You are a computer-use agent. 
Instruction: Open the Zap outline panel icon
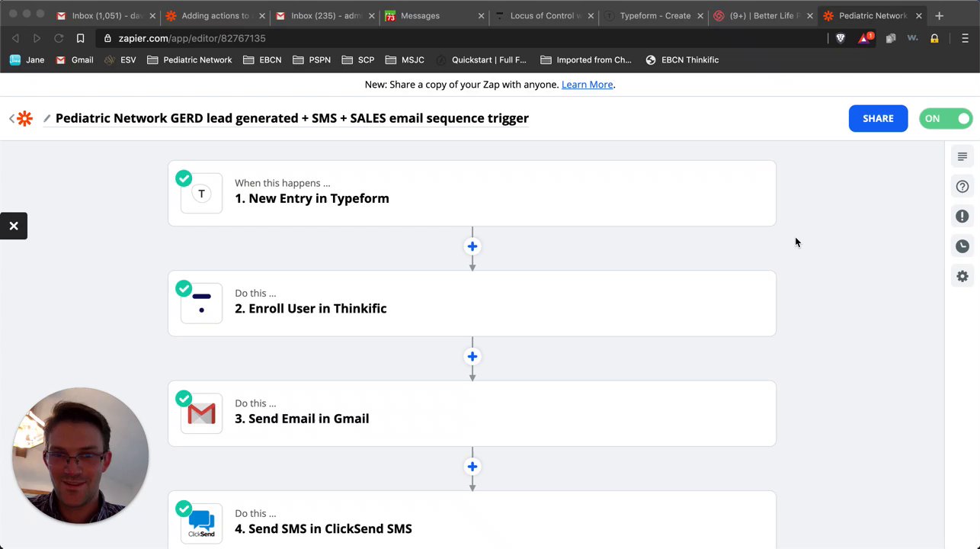962,156
